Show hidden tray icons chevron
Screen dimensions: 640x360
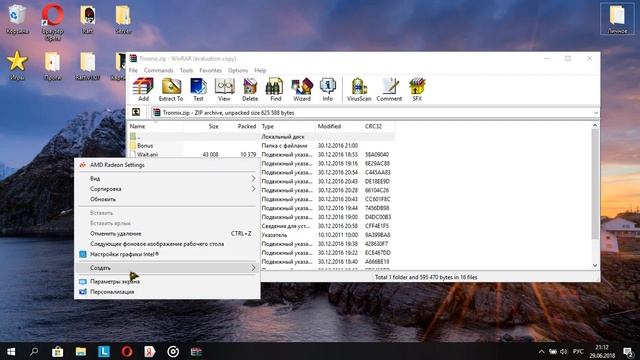(x=541, y=351)
